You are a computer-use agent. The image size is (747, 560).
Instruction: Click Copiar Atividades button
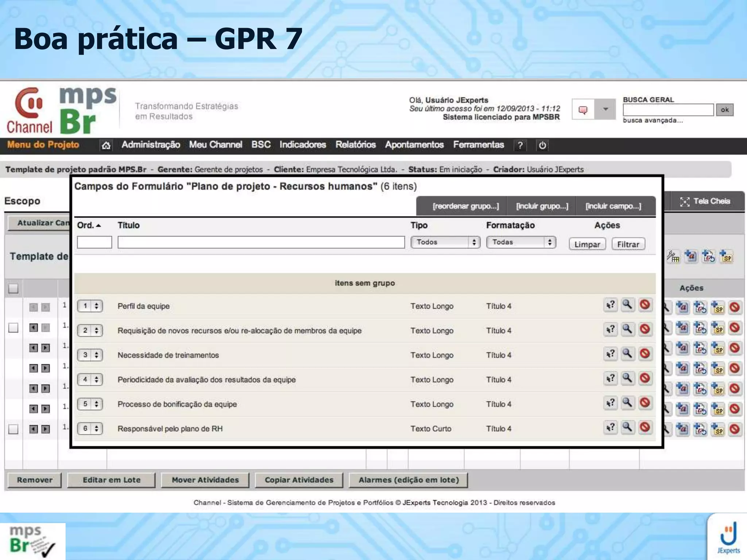[x=299, y=480]
